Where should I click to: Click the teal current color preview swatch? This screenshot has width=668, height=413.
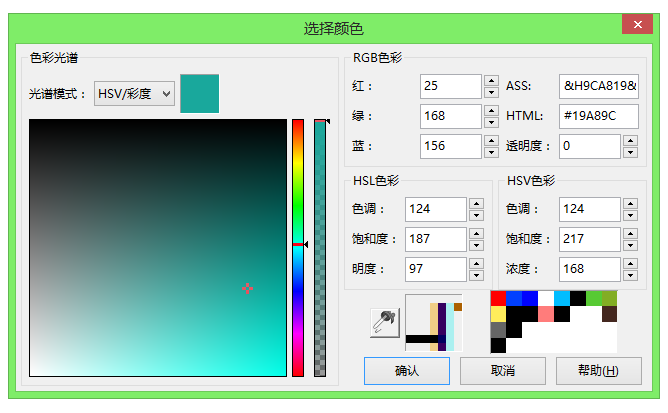(x=199, y=93)
